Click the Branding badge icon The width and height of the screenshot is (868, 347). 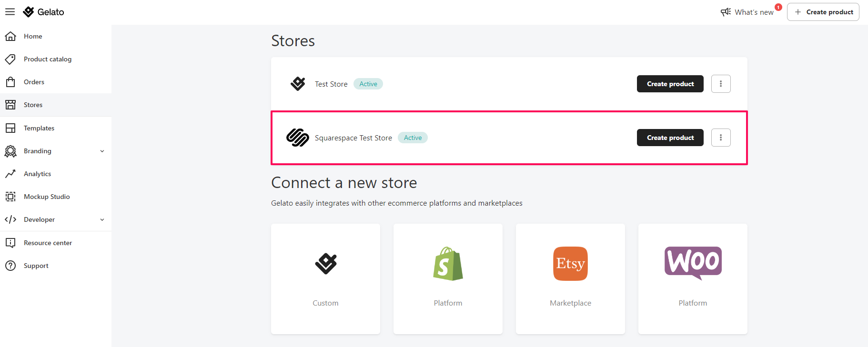coord(10,151)
